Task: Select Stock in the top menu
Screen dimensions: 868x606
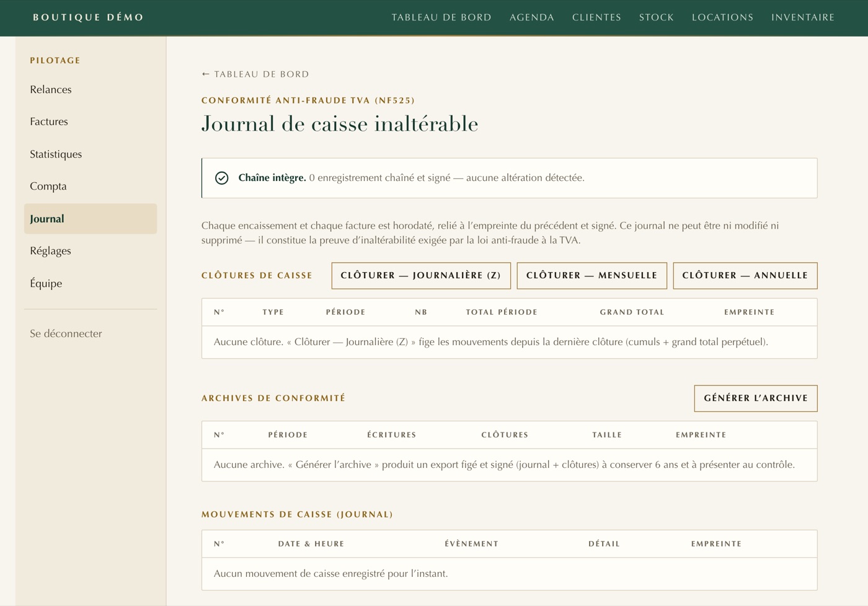Action: pyautogui.click(x=657, y=17)
